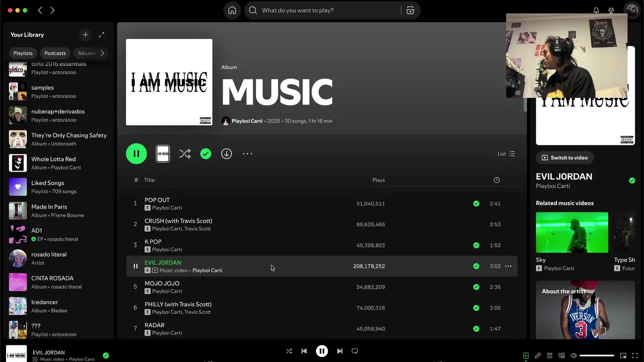644x362 pixels.
Task: Open the Browse icon in search bar
Action: [x=410, y=11]
